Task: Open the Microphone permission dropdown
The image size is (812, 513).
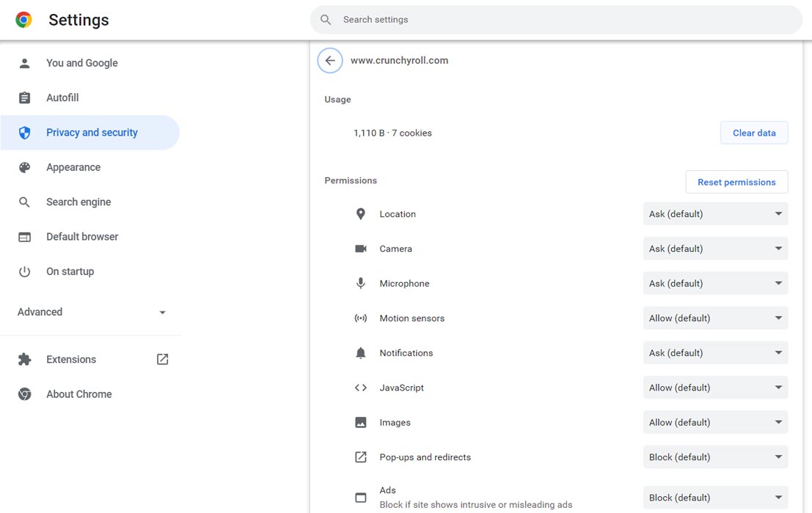Action: [x=716, y=284]
